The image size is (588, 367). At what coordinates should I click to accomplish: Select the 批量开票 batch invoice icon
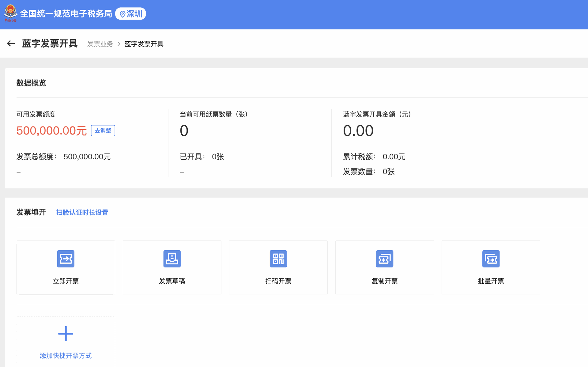click(491, 259)
